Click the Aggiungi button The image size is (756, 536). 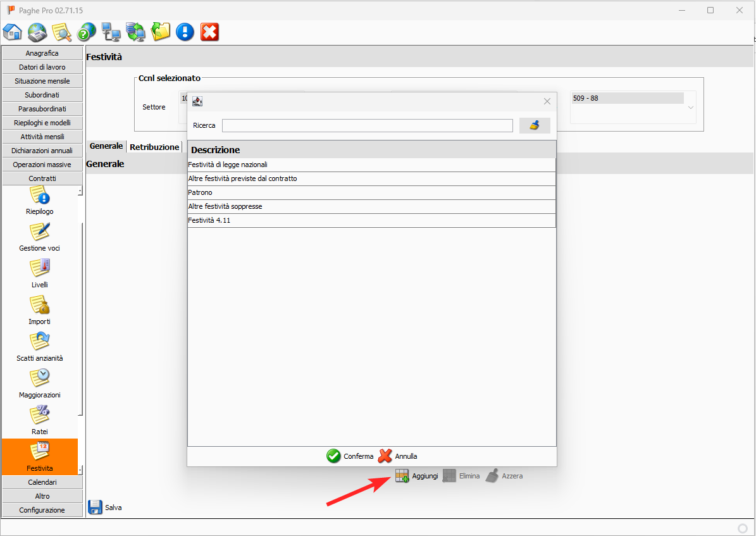point(417,476)
